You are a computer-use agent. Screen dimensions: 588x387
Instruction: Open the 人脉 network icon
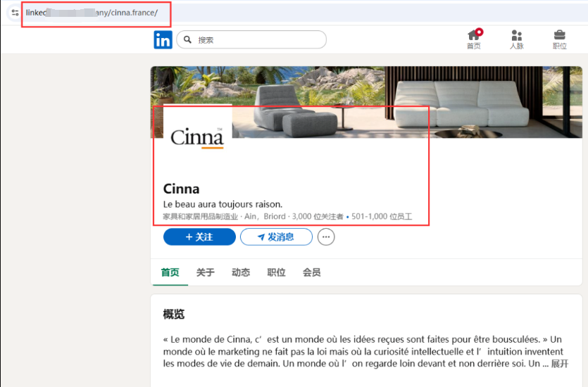(516, 39)
